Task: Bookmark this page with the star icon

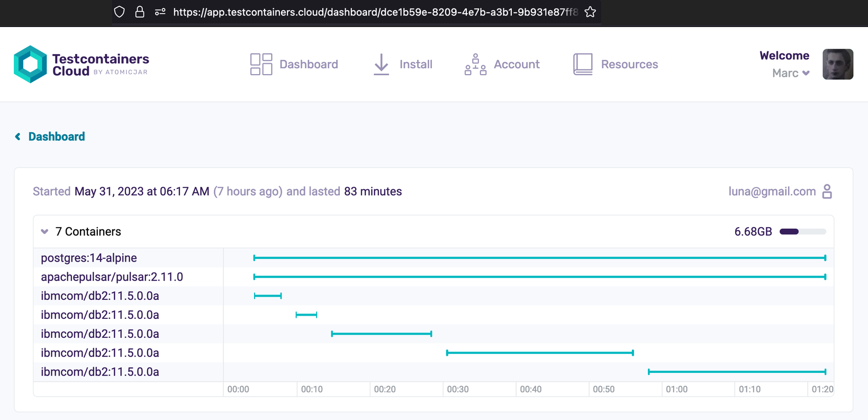Action: click(590, 12)
